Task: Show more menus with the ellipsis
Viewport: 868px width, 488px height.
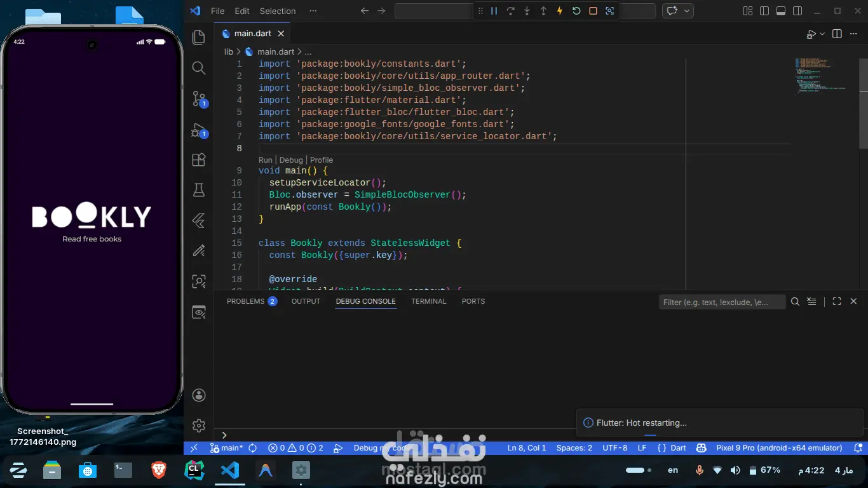Action: coord(313,11)
